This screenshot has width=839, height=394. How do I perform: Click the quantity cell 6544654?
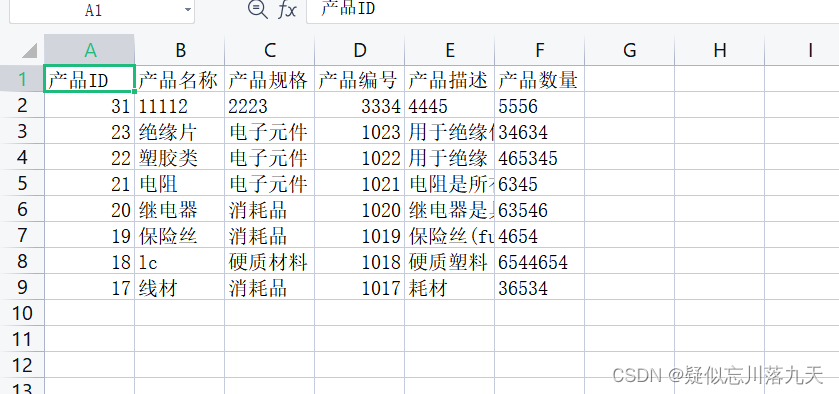[x=539, y=261]
